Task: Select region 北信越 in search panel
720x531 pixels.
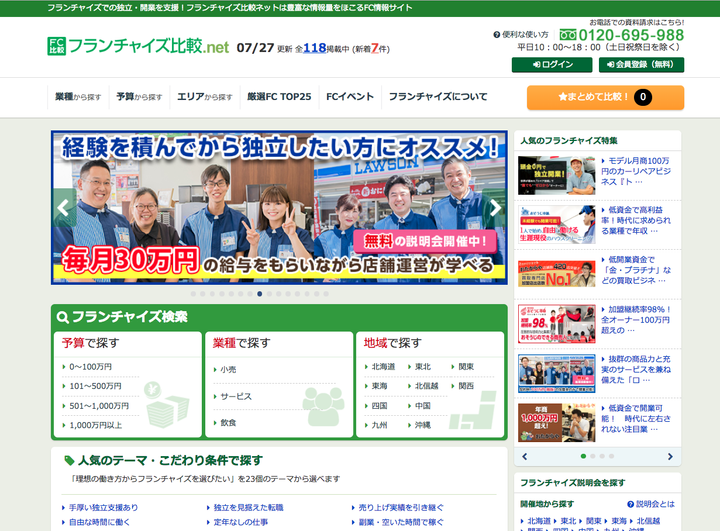Action: point(426,386)
